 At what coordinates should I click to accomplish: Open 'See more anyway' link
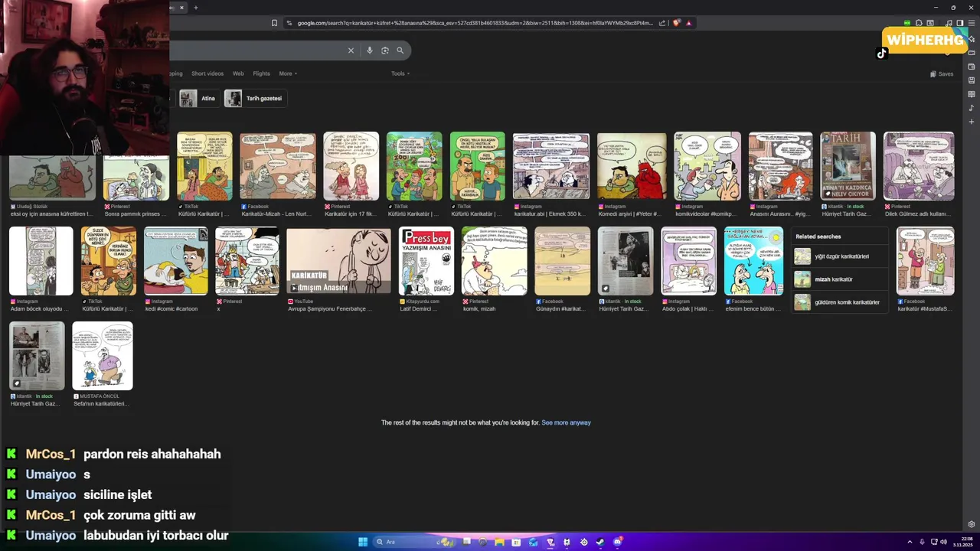pyautogui.click(x=566, y=422)
